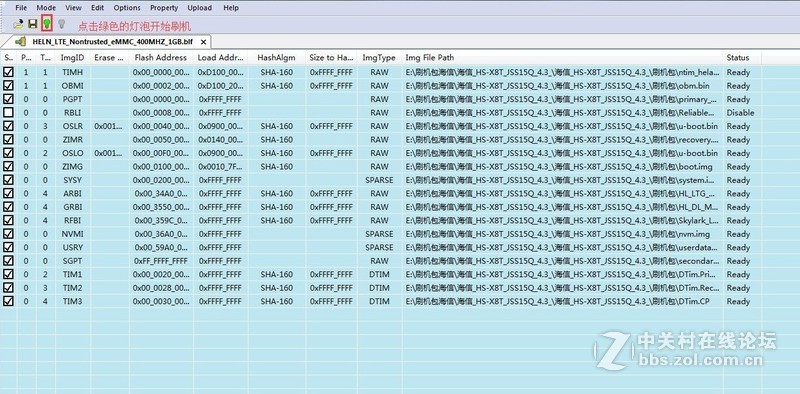The image size is (800, 394).
Task: Sort by the Status column header
Action: tap(742, 58)
